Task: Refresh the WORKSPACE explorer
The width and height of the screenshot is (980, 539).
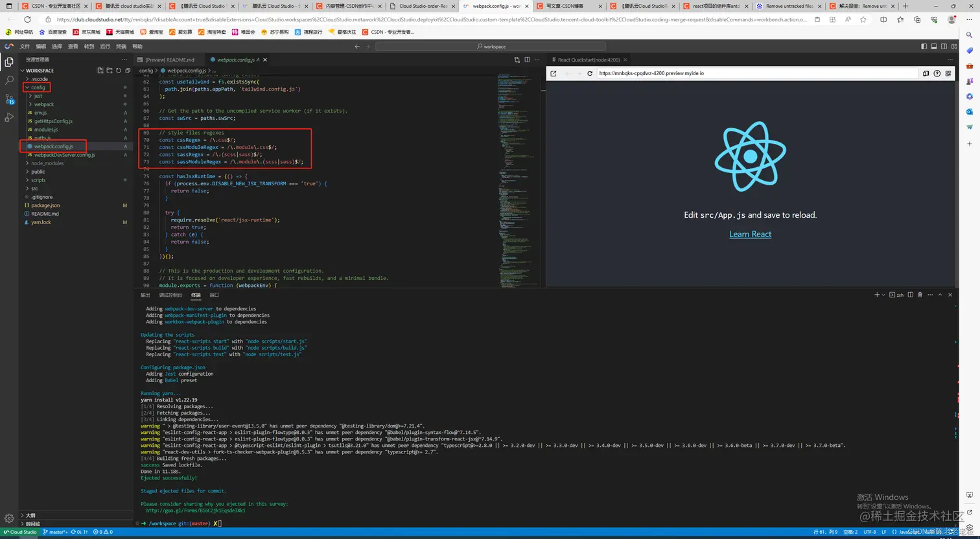Action: click(119, 71)
